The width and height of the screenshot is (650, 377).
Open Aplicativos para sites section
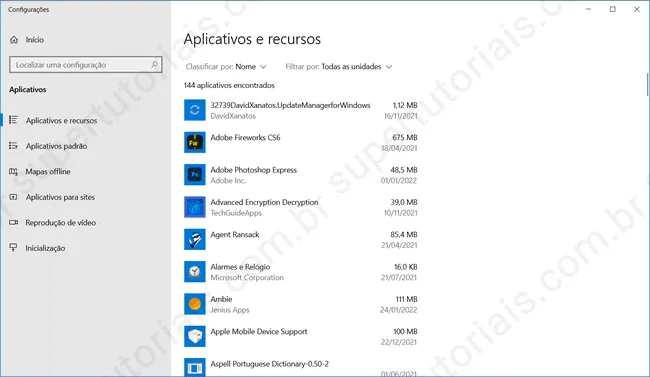85,197
